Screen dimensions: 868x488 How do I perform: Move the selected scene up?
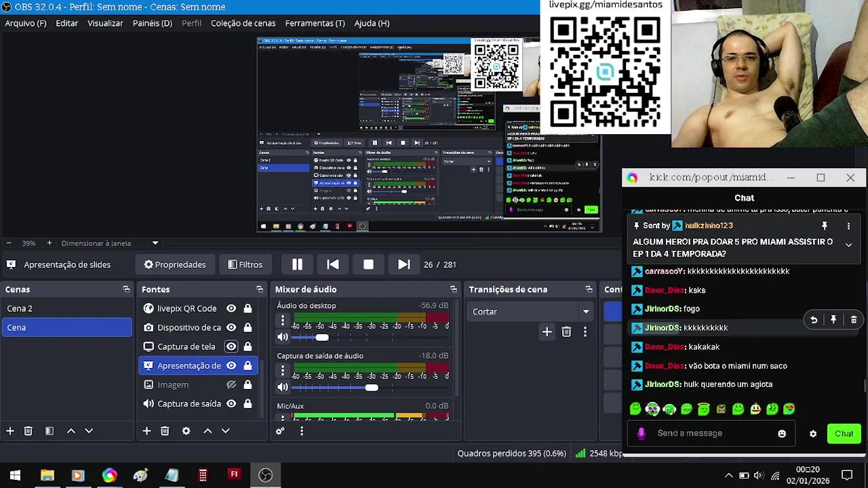pos(71,431)
